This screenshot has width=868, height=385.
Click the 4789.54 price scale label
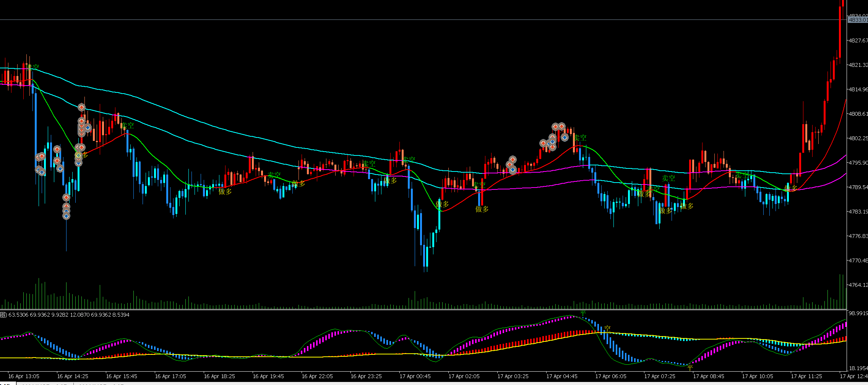tap(858, 187)
